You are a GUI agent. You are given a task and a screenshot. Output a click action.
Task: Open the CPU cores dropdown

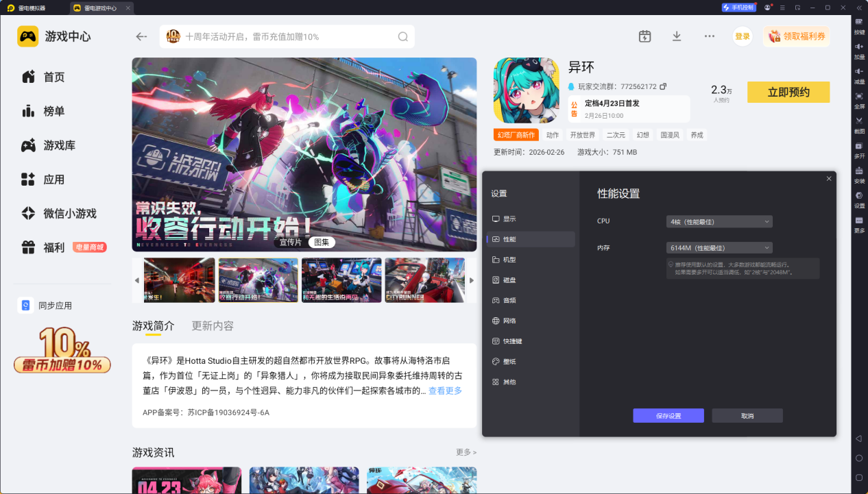click(719, 221)
